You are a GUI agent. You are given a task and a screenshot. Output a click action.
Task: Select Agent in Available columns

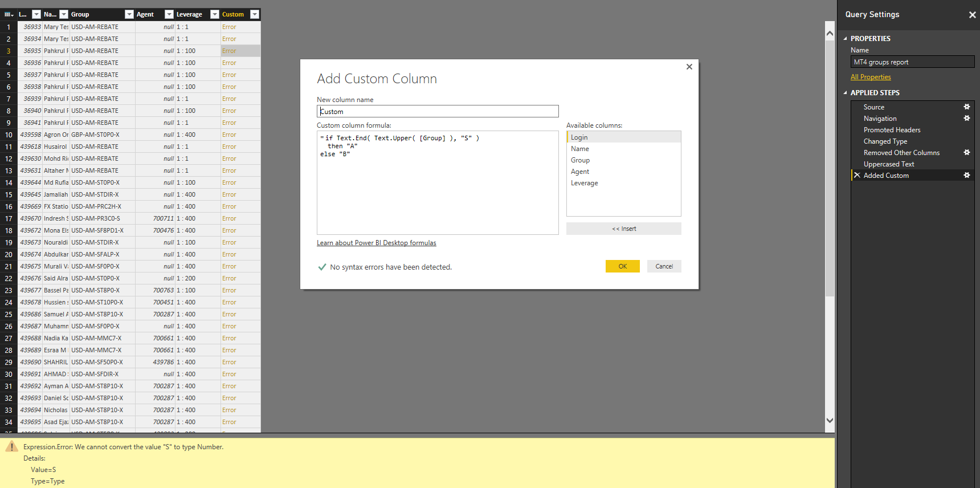click(x=624, y=172)
